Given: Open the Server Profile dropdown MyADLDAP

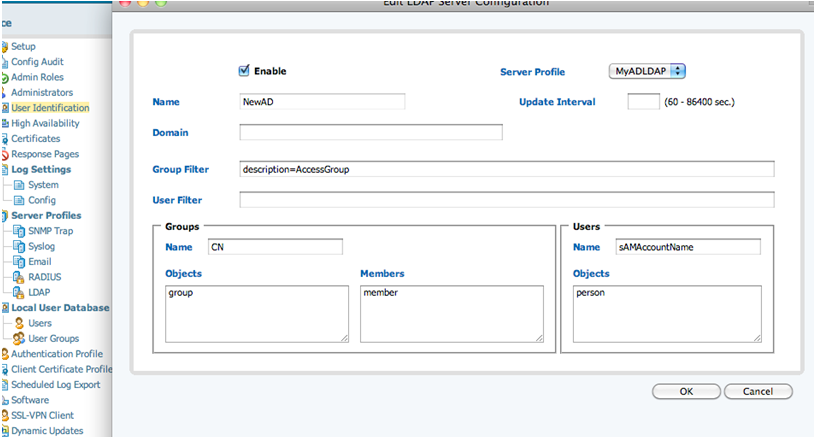Looking at the screenshot, I should (x=647, y=71).
